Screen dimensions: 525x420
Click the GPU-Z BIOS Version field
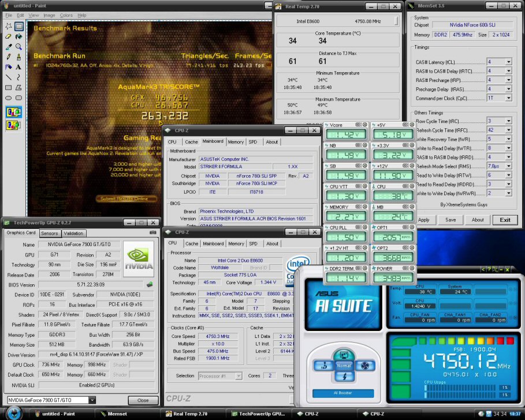91,285
